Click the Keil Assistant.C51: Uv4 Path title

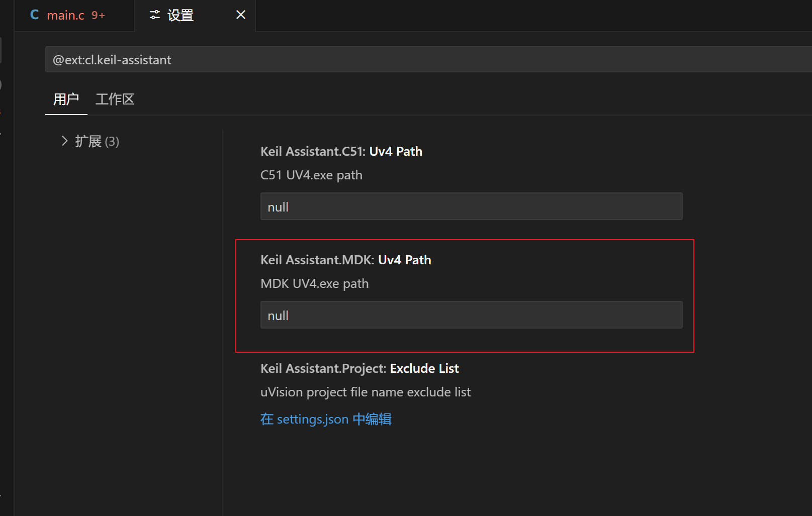(x=341, y=151)
